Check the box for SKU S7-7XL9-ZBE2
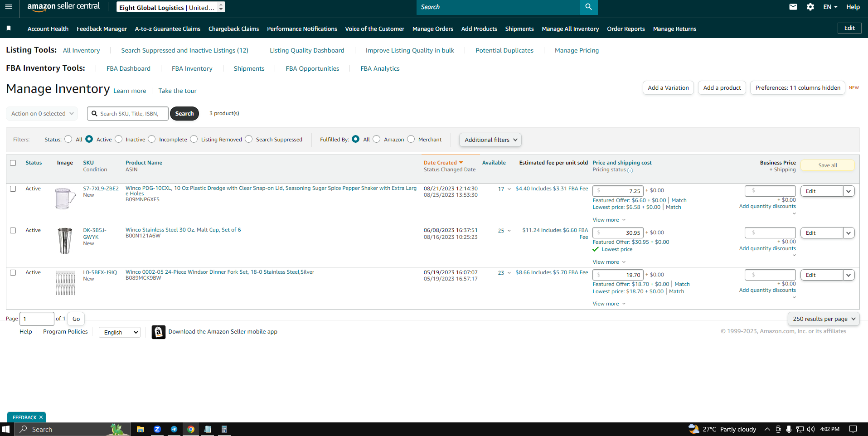 (x=13, y=189)
